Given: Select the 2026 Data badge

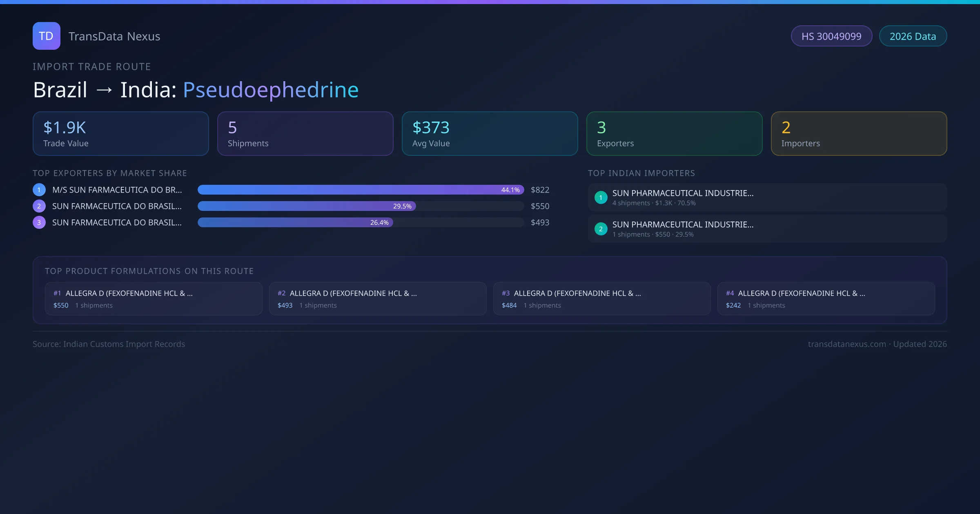Looking at the screenshot, I should click(913, 36).
